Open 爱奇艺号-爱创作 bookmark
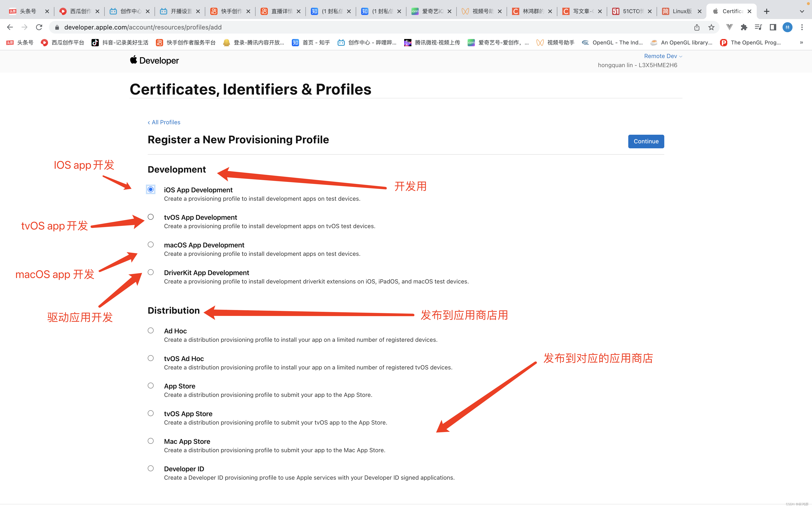The image size is (812, 508). tap(498, 43)
